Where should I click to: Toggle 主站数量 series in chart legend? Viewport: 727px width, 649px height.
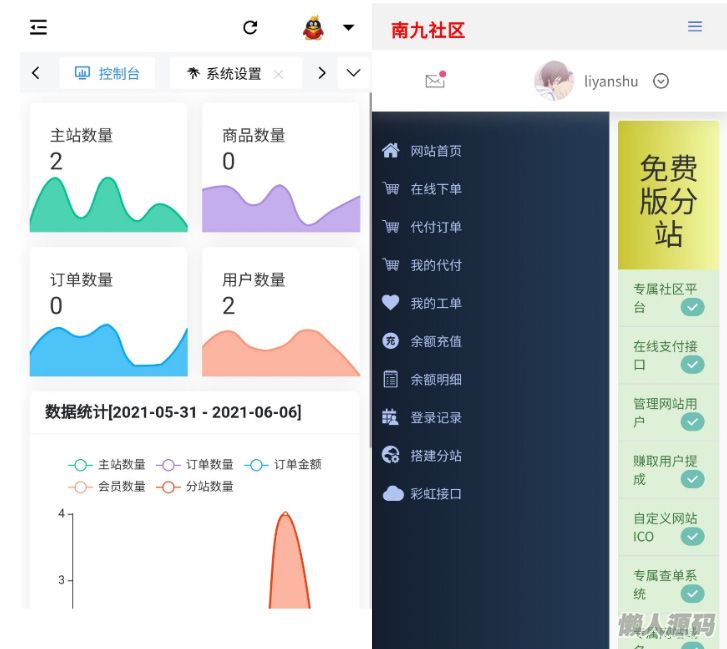(x=107, y=464)
